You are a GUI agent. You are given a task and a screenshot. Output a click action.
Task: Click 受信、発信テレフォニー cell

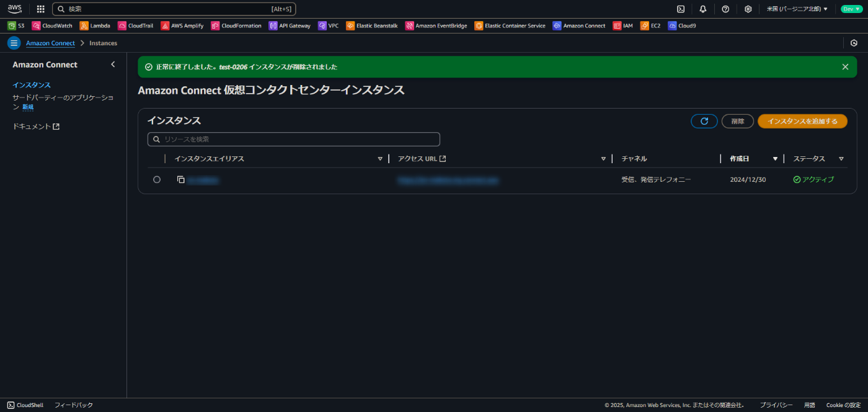coord(656,180)
